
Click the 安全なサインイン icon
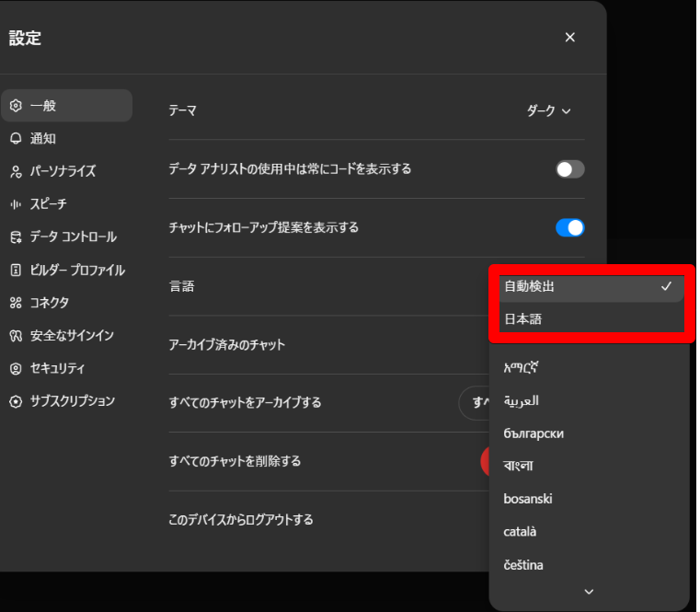pos(16,336)
